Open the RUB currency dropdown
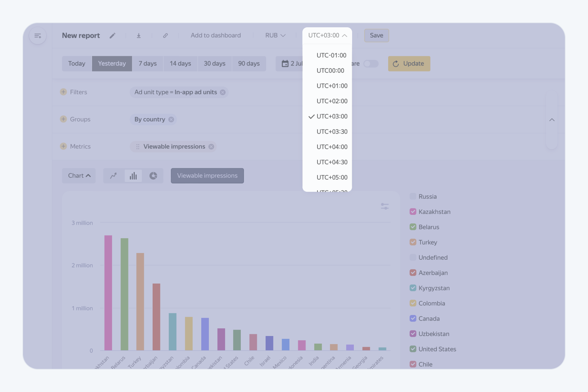 275,35
